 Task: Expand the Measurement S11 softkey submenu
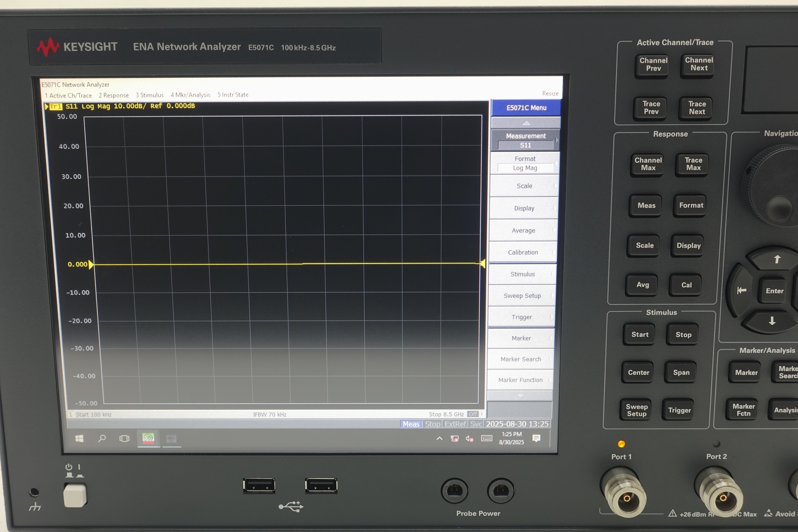click(x=526, y=140)
